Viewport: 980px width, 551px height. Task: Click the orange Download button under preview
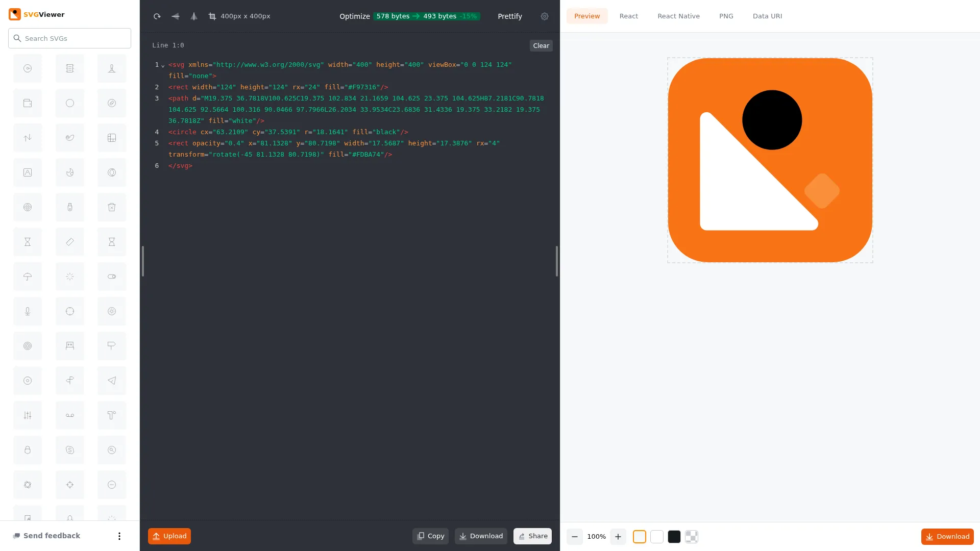[x=947, y=537]
